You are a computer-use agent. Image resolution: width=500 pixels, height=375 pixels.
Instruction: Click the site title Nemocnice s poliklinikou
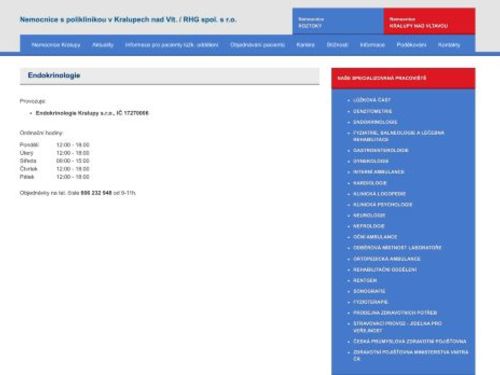(128, 20)
